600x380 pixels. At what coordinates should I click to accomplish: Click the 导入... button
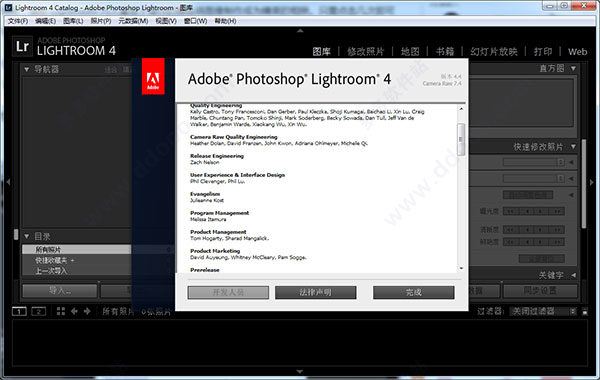[x=60, y=291]
